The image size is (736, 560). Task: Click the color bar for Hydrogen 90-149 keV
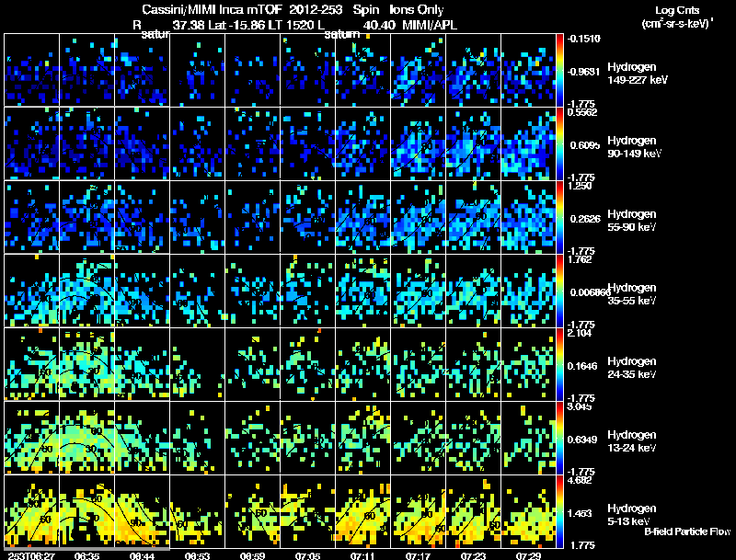tap(559, 143)
